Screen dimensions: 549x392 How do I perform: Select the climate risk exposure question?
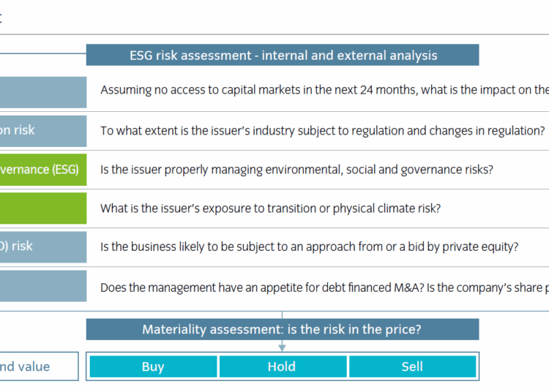(270, 208)
